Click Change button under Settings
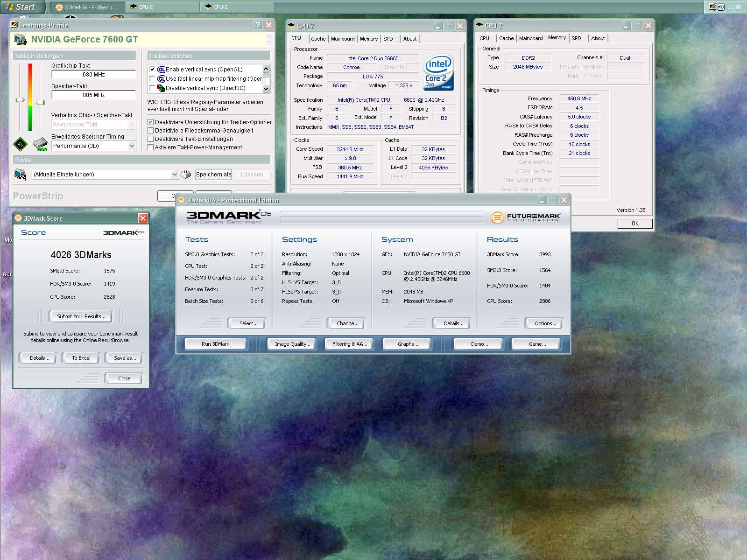The image size is (747, 560). click(347, 323)
